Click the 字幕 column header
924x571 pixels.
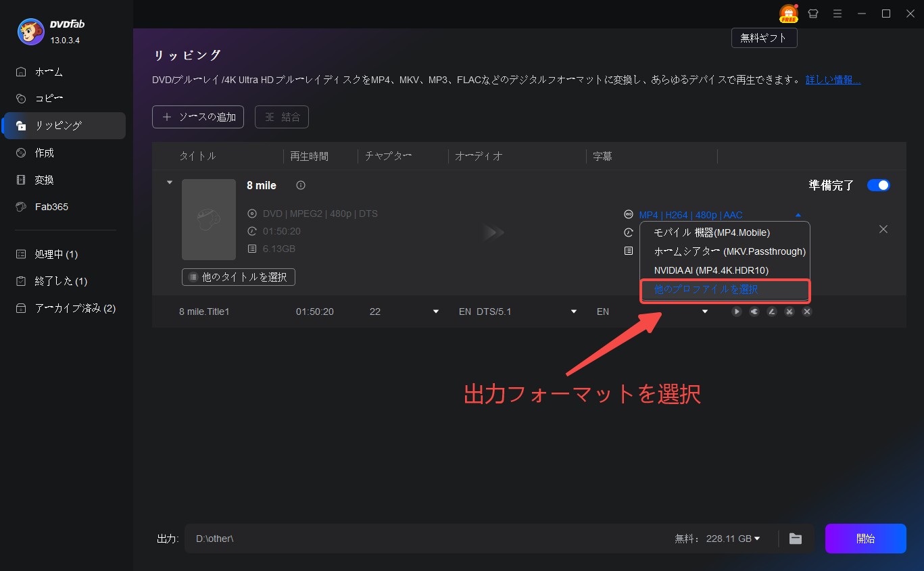tap(602, 156)
